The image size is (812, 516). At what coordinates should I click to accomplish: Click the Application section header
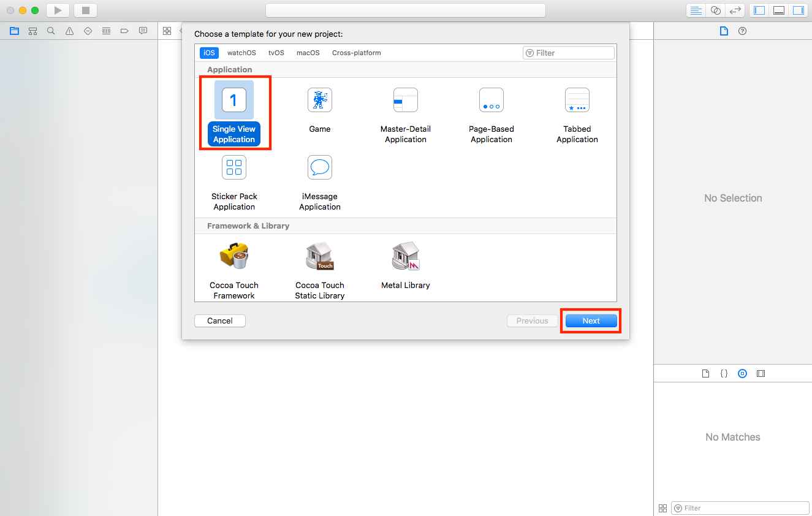click(230, 69)
